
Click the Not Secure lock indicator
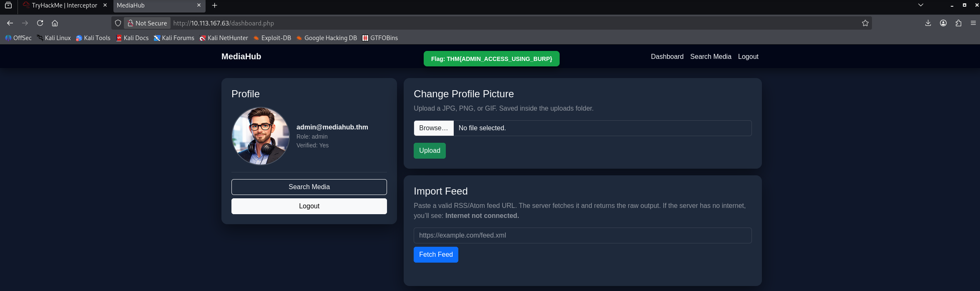coord(147,23)
